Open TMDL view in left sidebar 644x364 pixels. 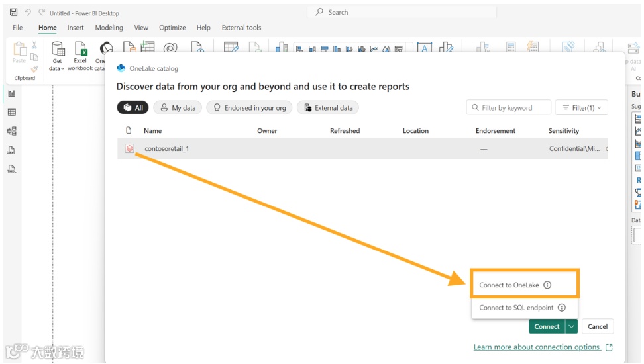point(11,169)
